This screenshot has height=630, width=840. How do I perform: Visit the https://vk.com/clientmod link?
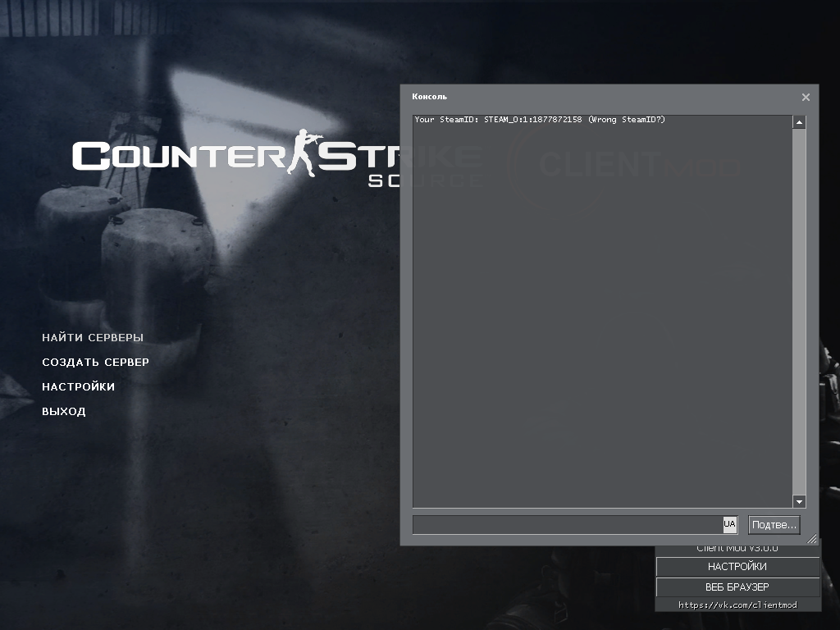click(737, 605)
